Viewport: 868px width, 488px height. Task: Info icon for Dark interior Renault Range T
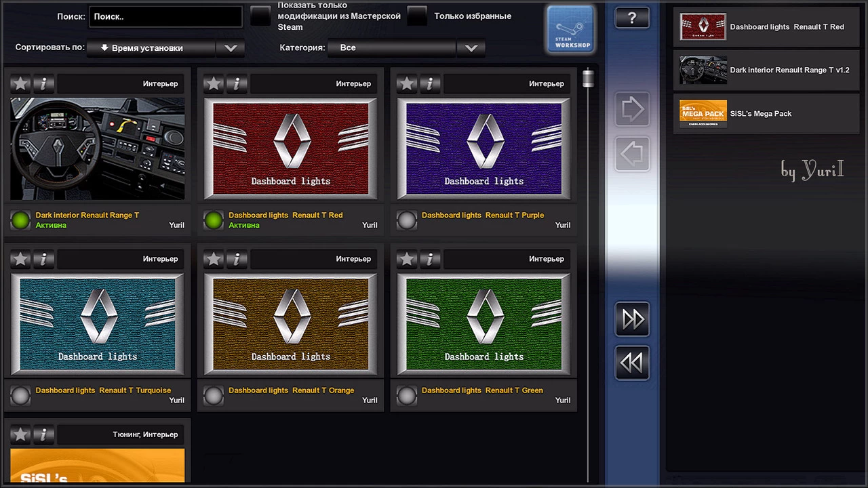[43, 83]
